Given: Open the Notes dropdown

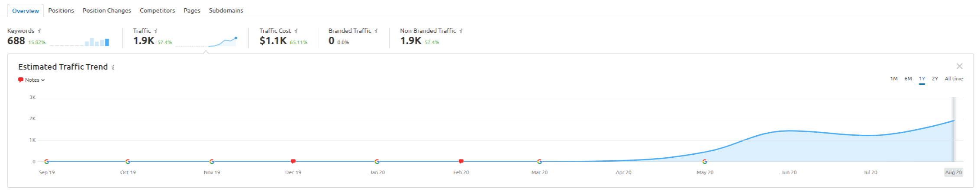Looking at the screenshot, I should 32,80.
